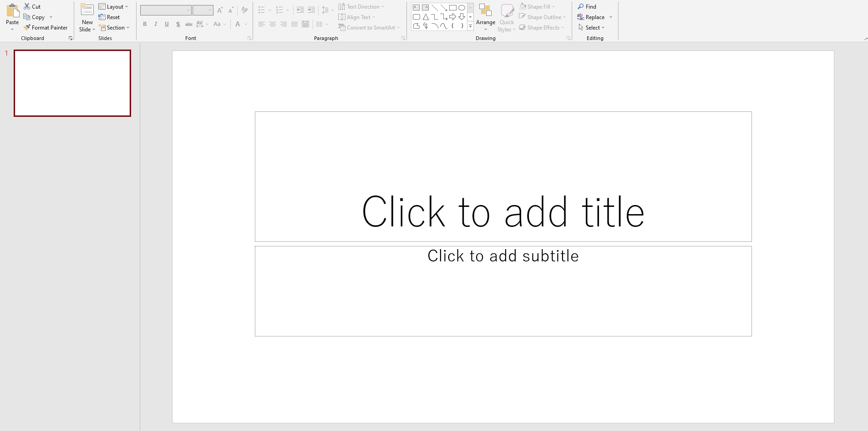Align text to the left
868x431 pixels.
261,24
